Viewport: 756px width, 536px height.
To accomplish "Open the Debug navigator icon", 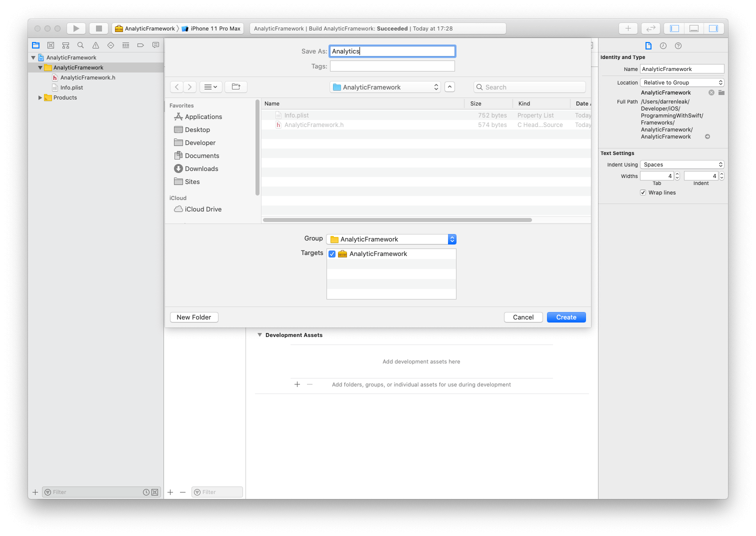I will tap(125, 45).
